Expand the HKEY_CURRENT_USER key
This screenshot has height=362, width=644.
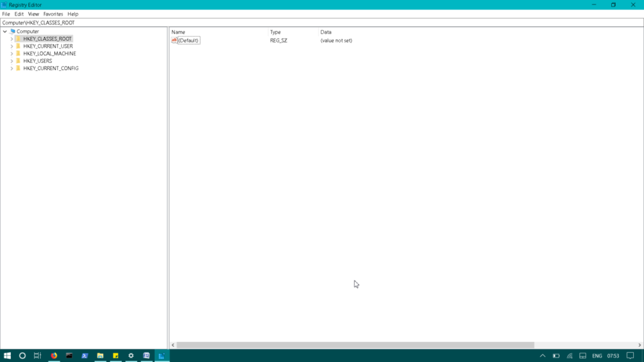coord(11,47)
